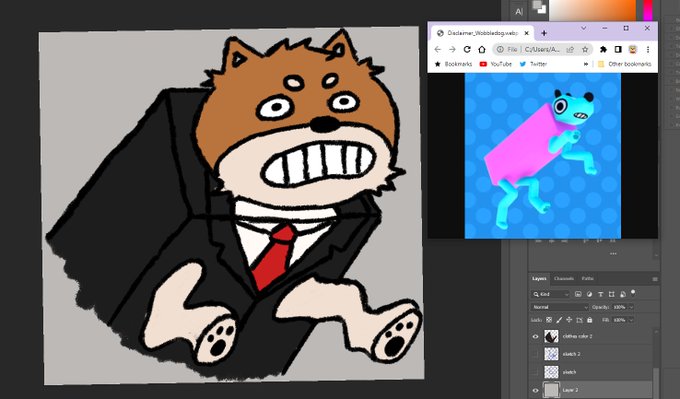
Task: Open the A| character panel icon
Action: coord(519,12)
